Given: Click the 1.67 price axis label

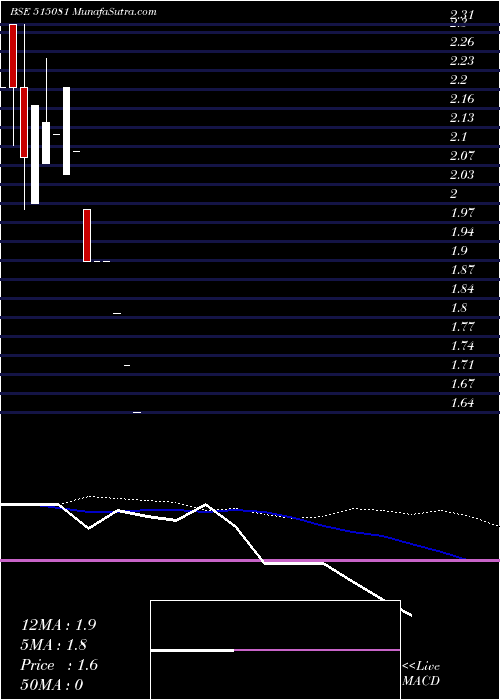Looking at the screenshot, I should (x=462, y=383).
